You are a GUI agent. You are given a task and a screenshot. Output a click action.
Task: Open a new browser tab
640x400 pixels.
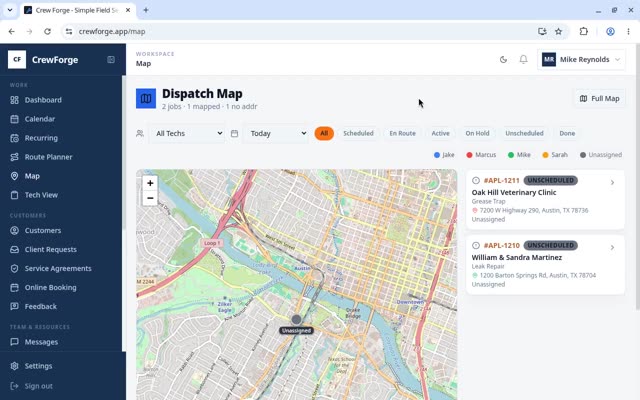[x=146, y=10]
